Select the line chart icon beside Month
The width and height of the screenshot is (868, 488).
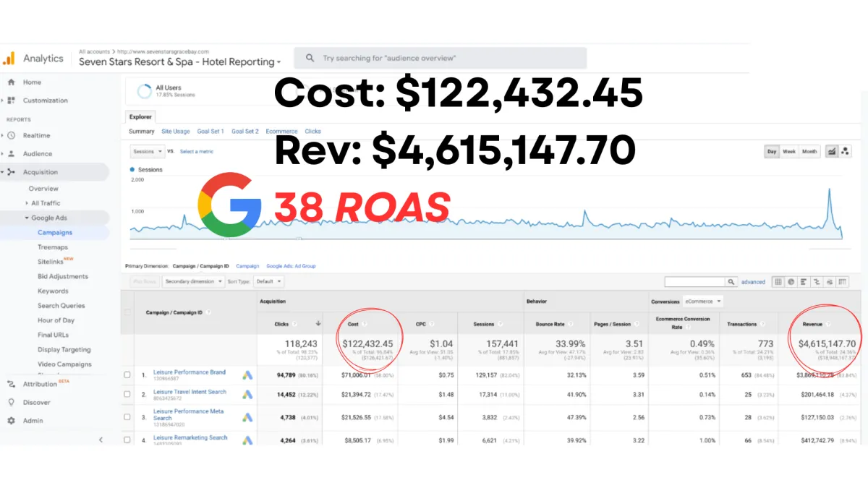click(832, 151)
